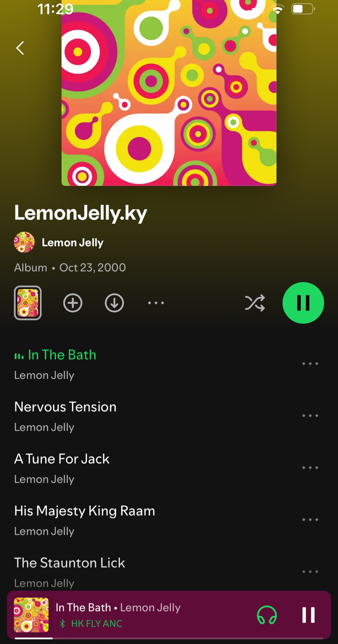338x644 pixels.
Task: Add album to library with plus icon
Action: 73,303
